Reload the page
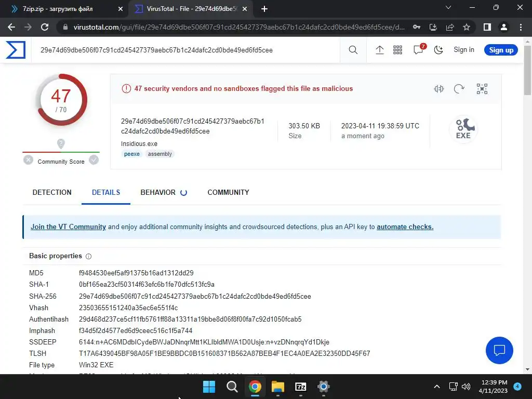532x399 pixels. 45,27
